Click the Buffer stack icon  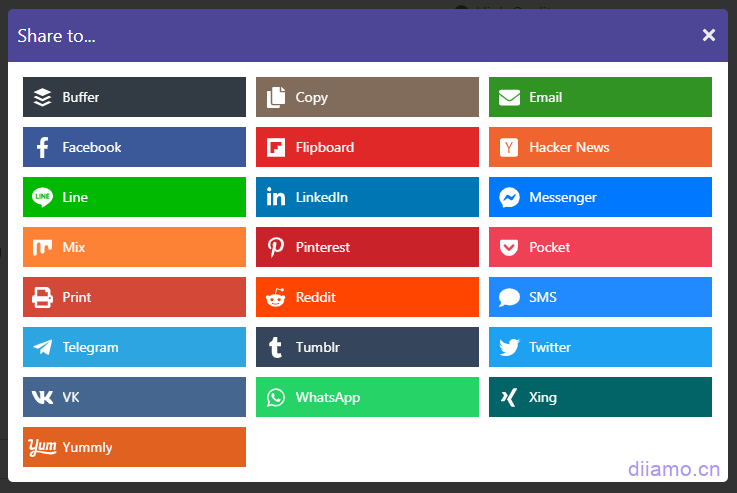tap(42, 97)
